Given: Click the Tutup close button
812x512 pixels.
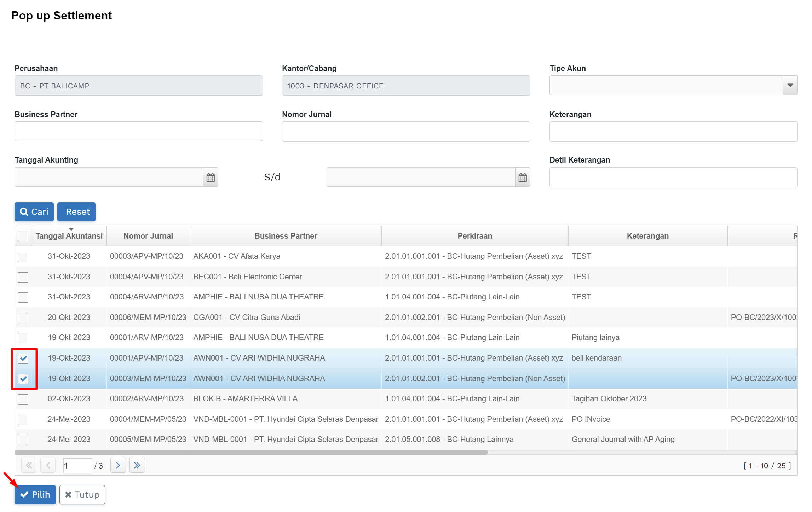Looking at the screenshot, I should click(82, 495).
